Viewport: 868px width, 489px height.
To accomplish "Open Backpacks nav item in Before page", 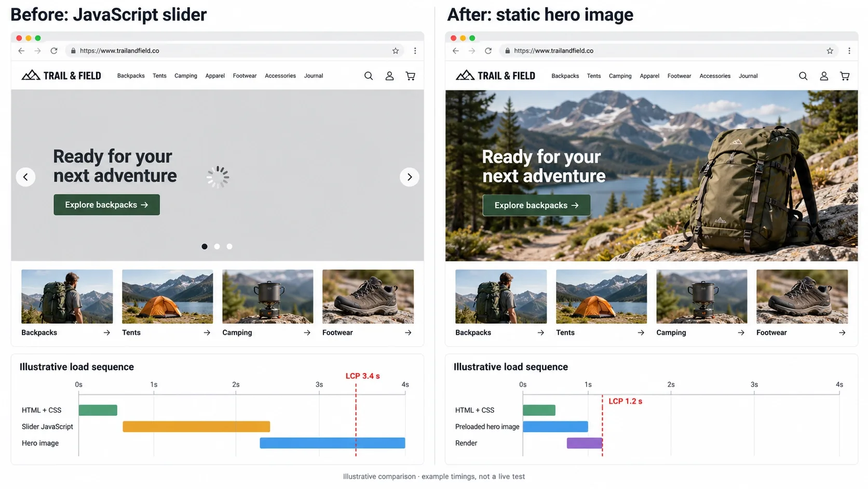I will pos(131,76).
